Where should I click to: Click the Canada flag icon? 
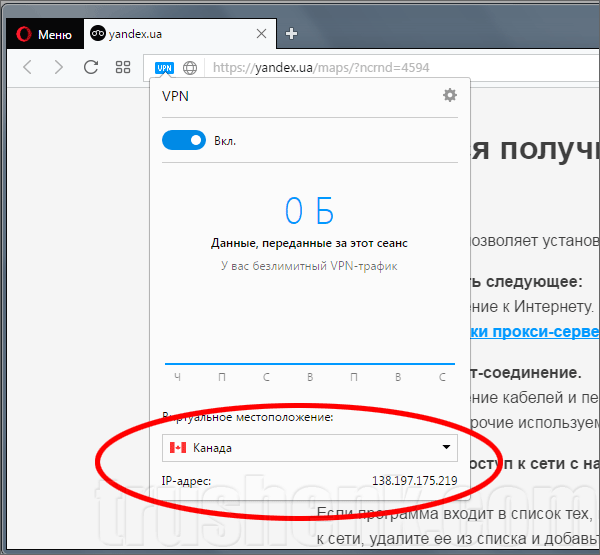[178, 447]
